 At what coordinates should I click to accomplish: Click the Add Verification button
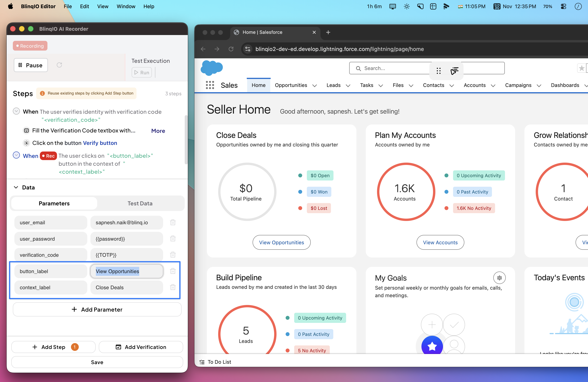click(x=141, y=347)
